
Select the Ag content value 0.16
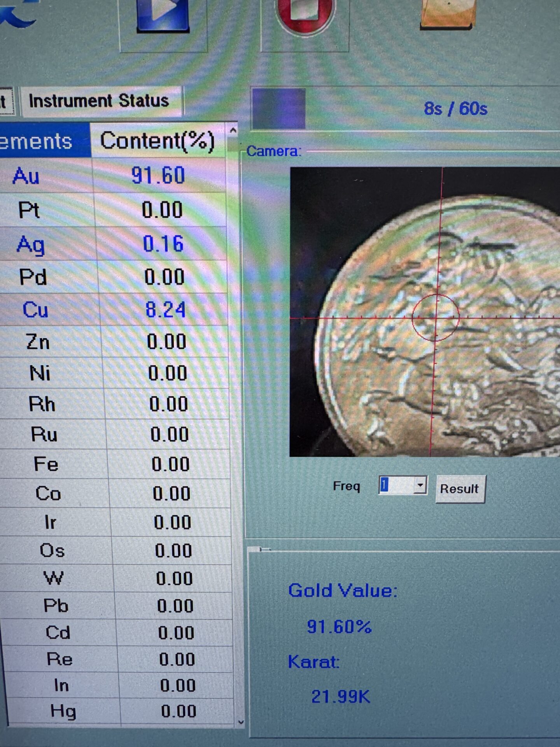point(163,244)
